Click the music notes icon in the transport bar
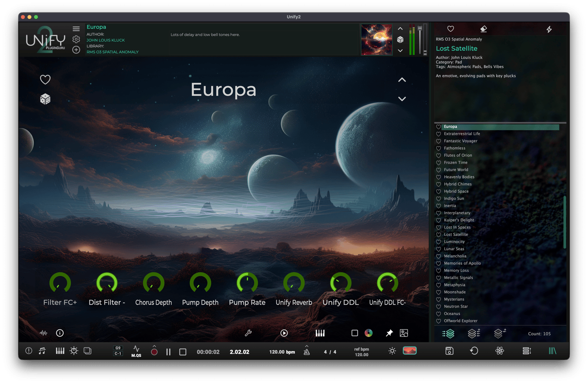The height and width of the screenshot is (384, 588). coord(42,351)
